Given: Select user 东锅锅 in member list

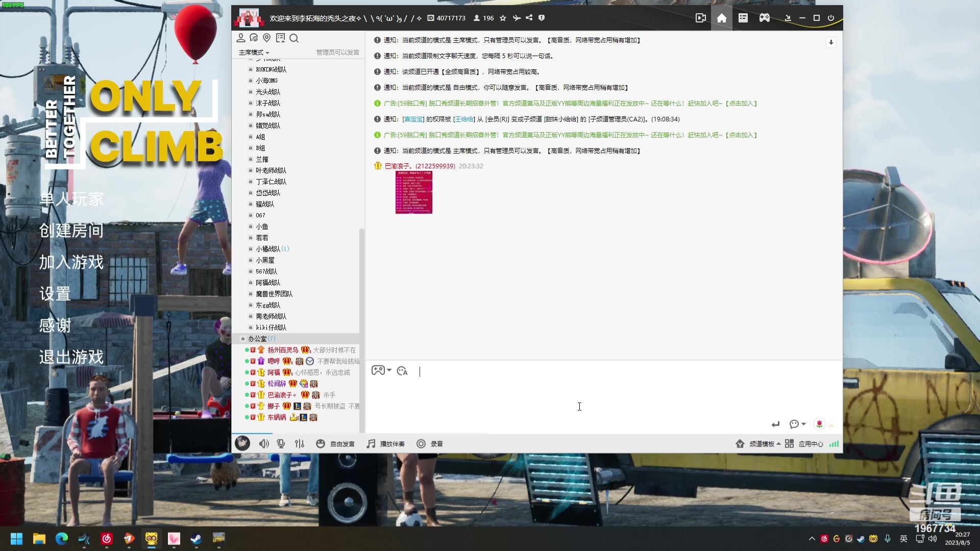Looking at the screenshot, I should (277, 417).
